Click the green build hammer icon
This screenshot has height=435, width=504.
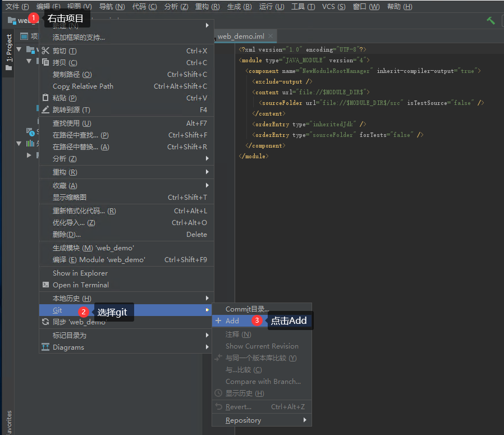tap(491, 21)
